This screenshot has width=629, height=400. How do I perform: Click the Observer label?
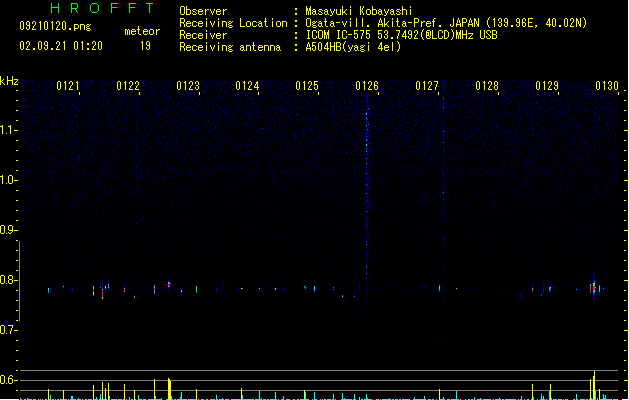tap(203, 11)
